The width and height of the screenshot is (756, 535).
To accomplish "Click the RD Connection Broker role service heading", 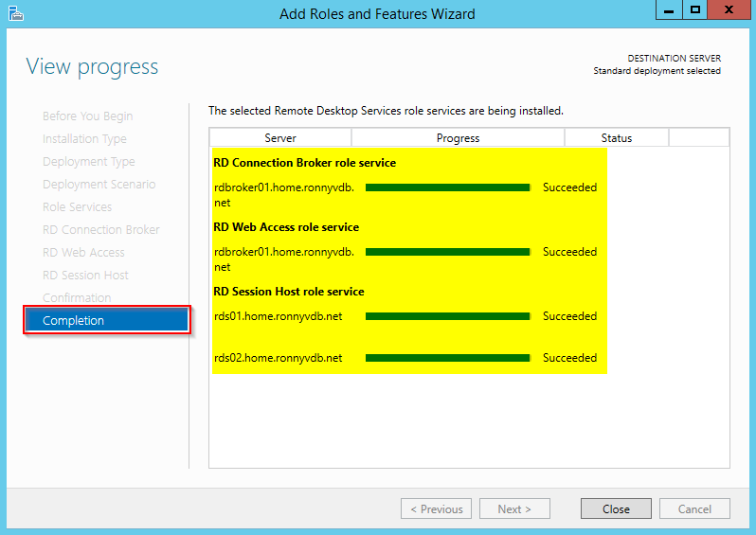I will [304, 163].
